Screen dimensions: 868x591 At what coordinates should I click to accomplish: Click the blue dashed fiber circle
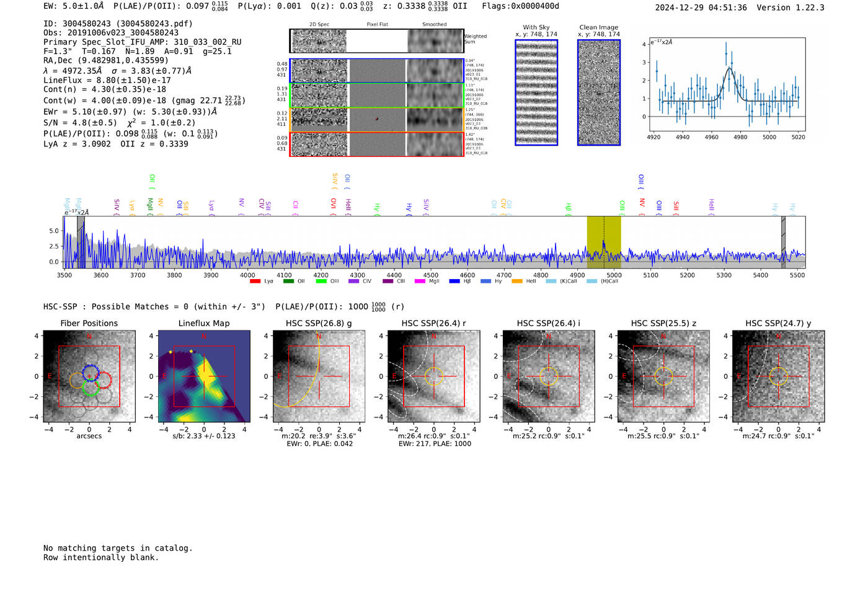click(91, 373)
